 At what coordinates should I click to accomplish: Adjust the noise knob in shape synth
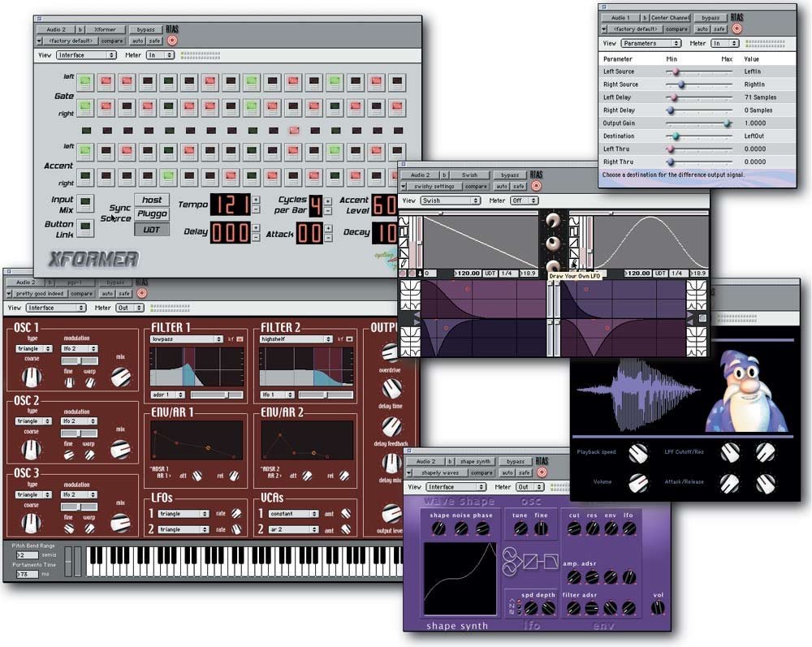point(460,528)
